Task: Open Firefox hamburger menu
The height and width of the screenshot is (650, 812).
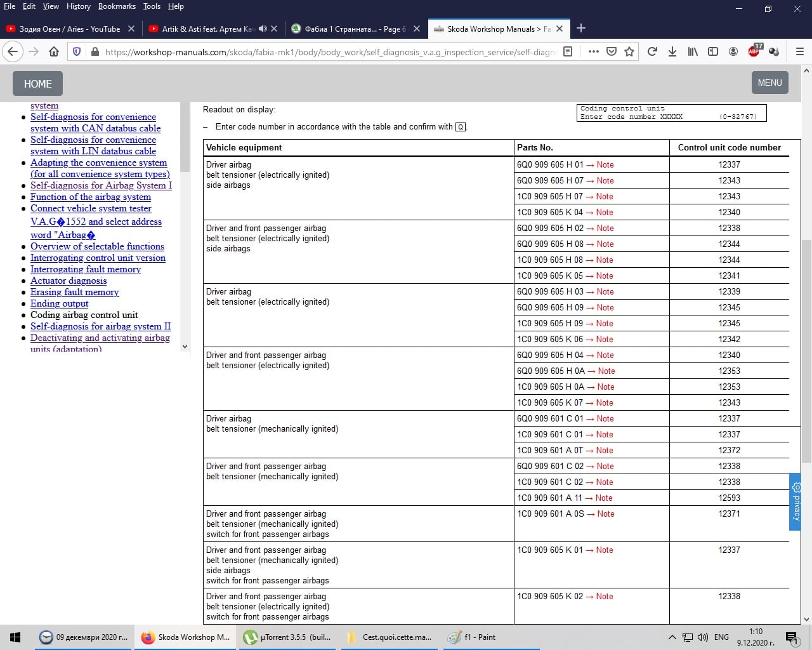Action: pyautogui.click(x=799, y=51)
